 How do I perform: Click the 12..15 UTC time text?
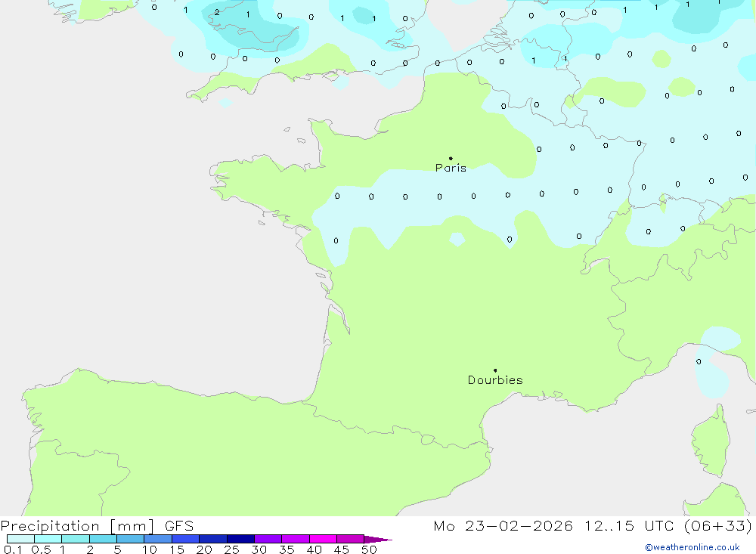629,526
